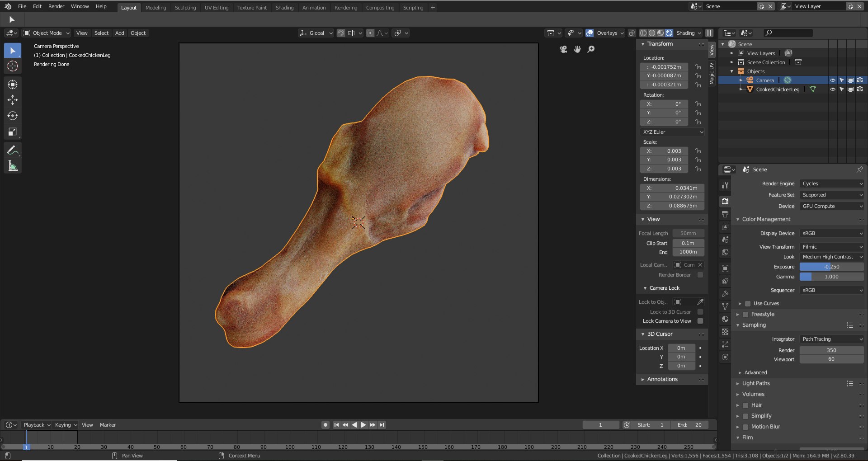Hide CookedChickenLeg via eye icon
The image size is (868, 461).
(x=832, y=89)
